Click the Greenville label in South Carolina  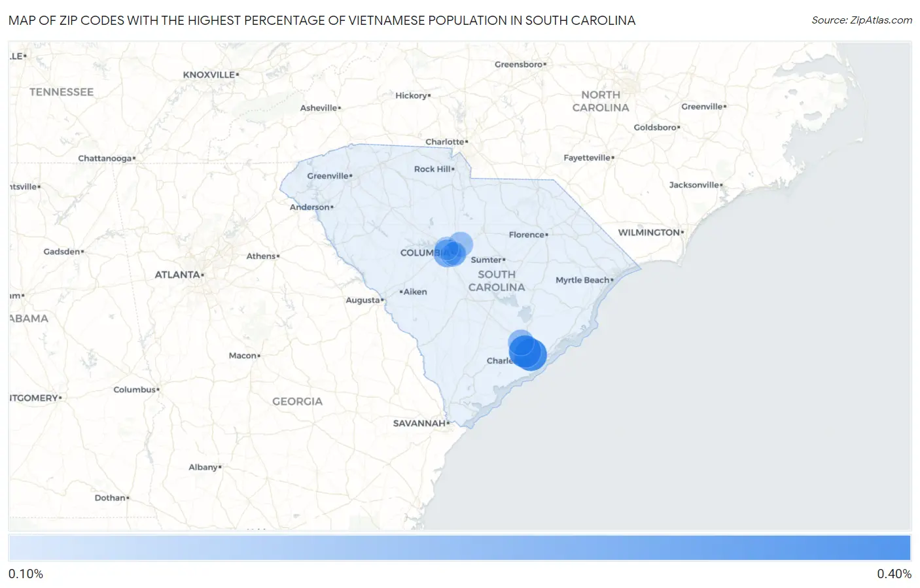point(328,176)
